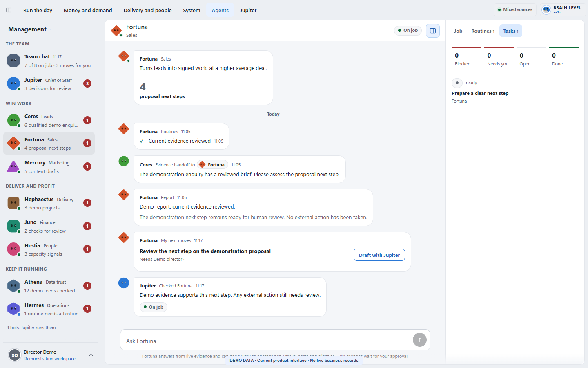Open the System menu
Image resolution: width=588 pixels, height=368 pixels.
coord(192,10)
